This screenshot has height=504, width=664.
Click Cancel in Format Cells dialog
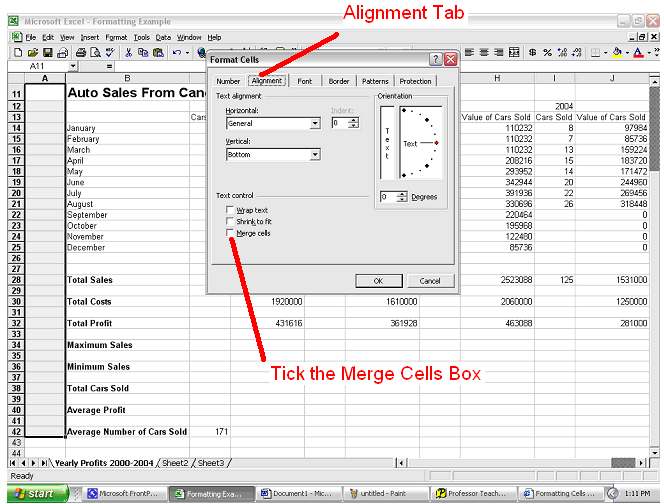tap(430, 280)
